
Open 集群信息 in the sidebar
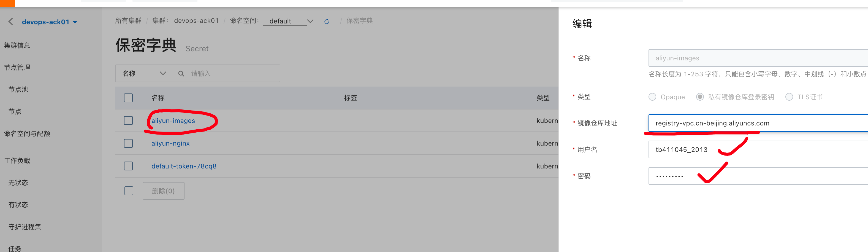pos(17,45)
